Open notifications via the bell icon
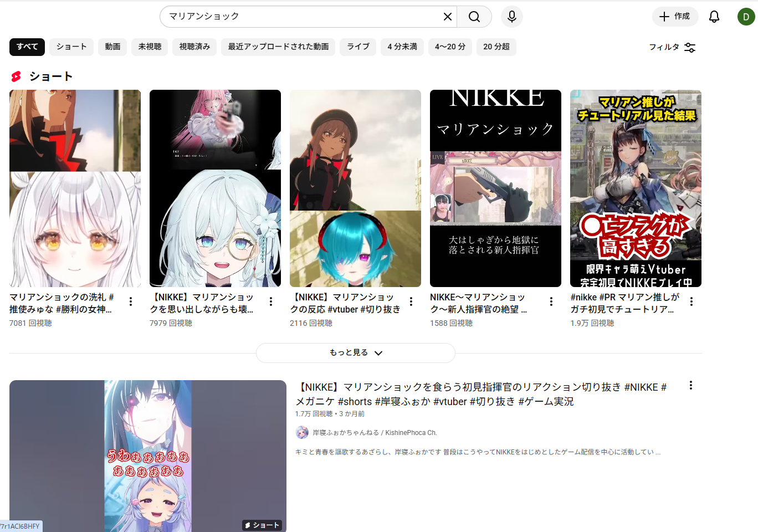The height and width of the screenshot is (532, 758). (x=714, y=17)
